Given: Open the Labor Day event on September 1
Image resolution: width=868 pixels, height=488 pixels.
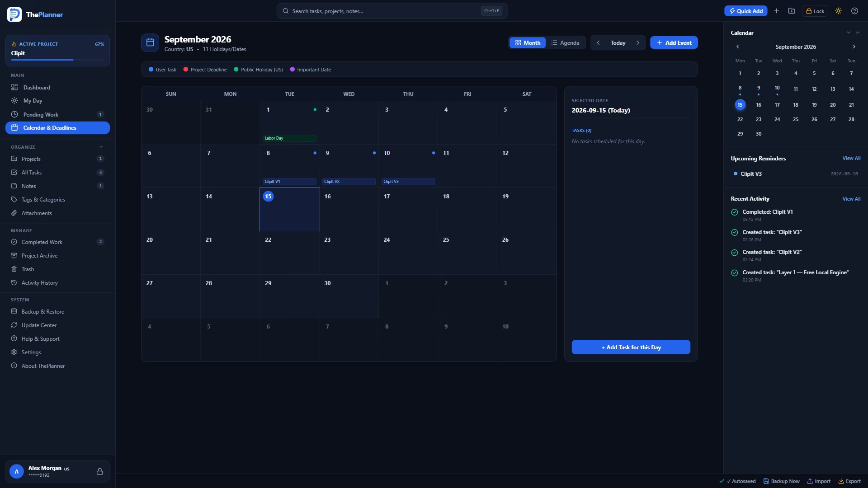Looking at the screenshot, I should coord(289,138).
